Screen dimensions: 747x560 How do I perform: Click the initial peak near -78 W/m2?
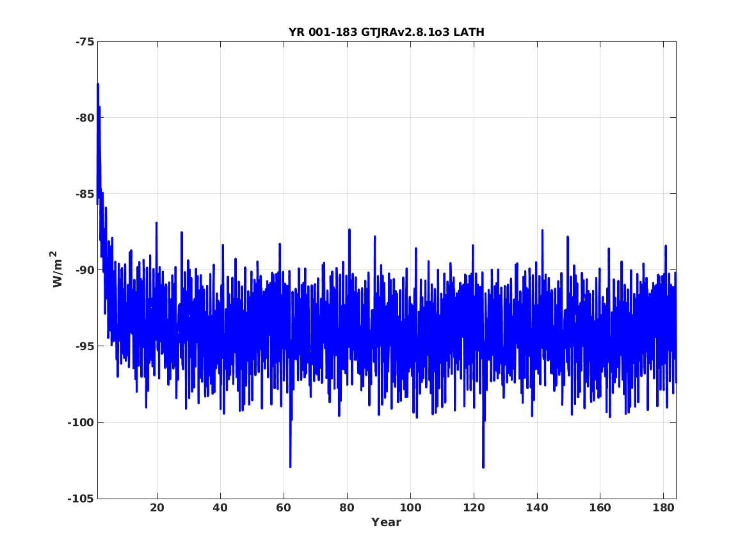pyautogui.click(x=98, y=85)
